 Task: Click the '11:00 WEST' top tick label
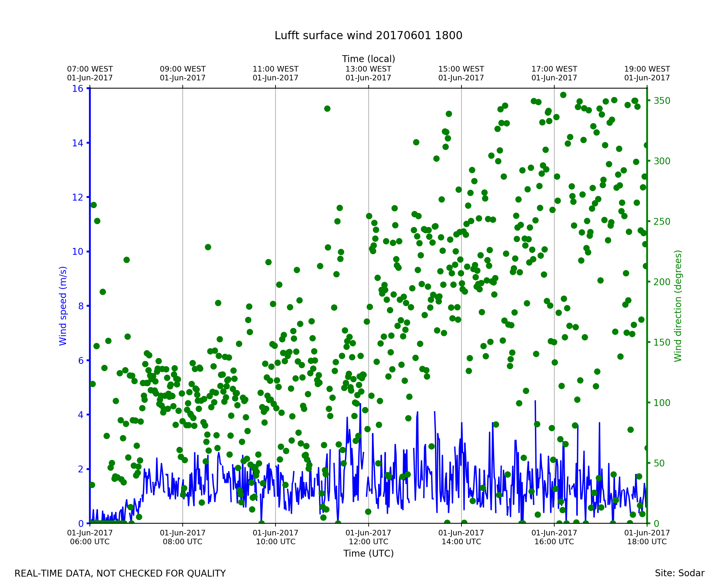276,69
